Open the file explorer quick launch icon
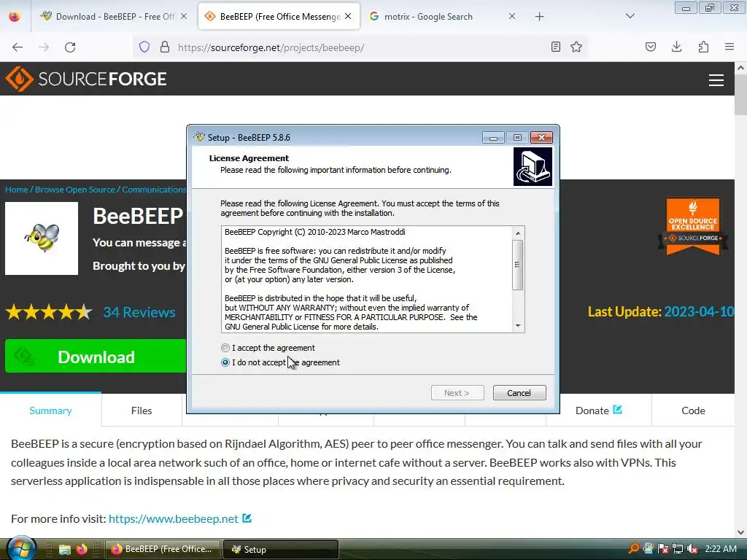This screenshot has height=560, width=747. pos(65,549)
